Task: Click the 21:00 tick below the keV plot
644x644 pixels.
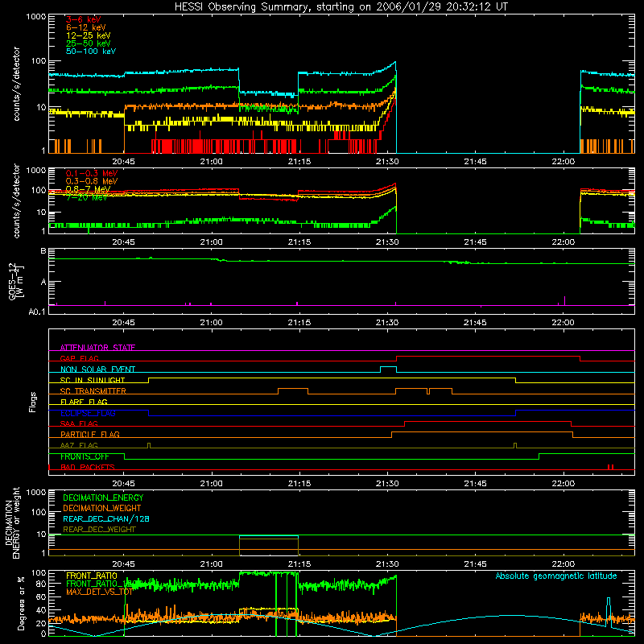Action: (x=211, y=162)
